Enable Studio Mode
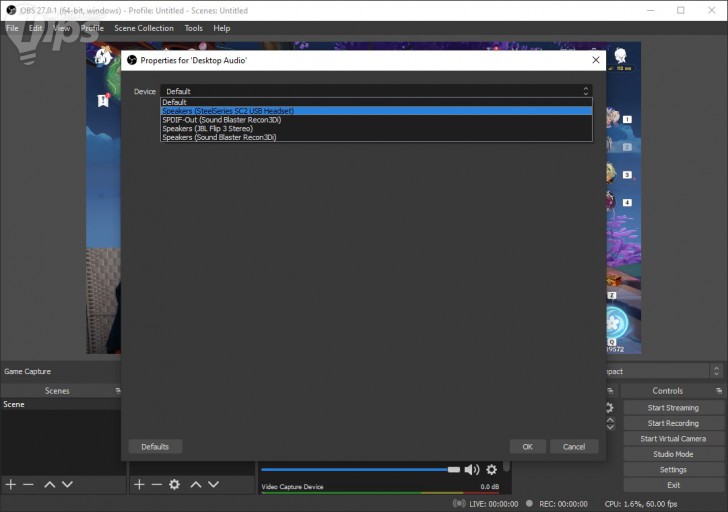The image size is (728, 512). point(673,454)
